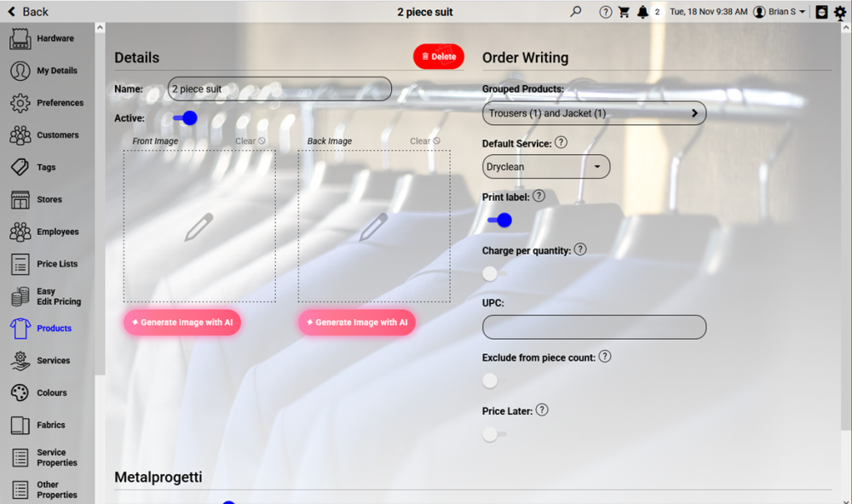Screen dimensions: 852x504
Task: Click the red Delete button
Action: [439, 56]
